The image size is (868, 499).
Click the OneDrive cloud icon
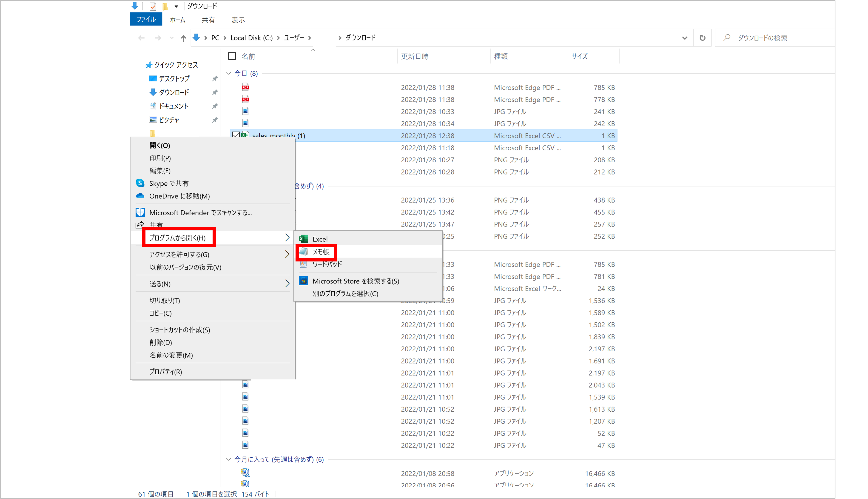pos(140,196)
